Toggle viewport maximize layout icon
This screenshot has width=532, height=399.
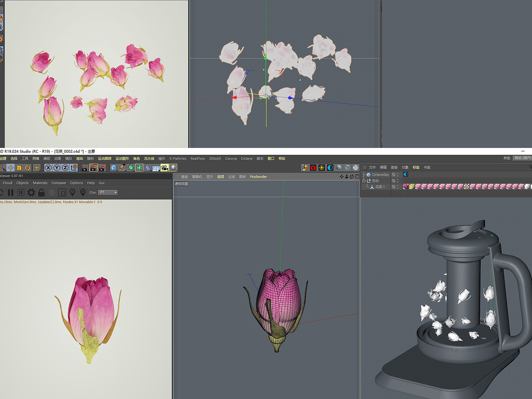(x=357, y=177)
